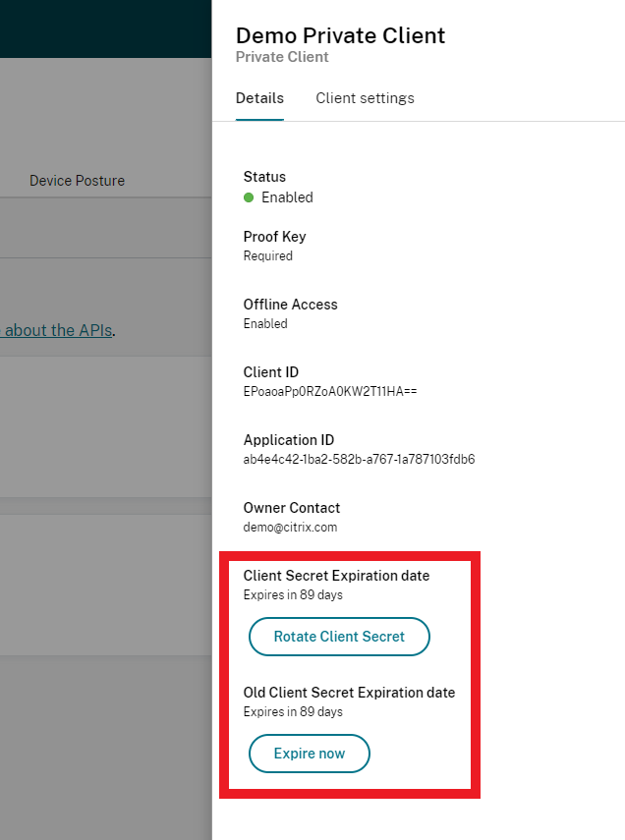Click the Client Secret Expiration date heading
The width and height of the screenshot is (625, 840).
pyautogui.click(x=336, y=576)
